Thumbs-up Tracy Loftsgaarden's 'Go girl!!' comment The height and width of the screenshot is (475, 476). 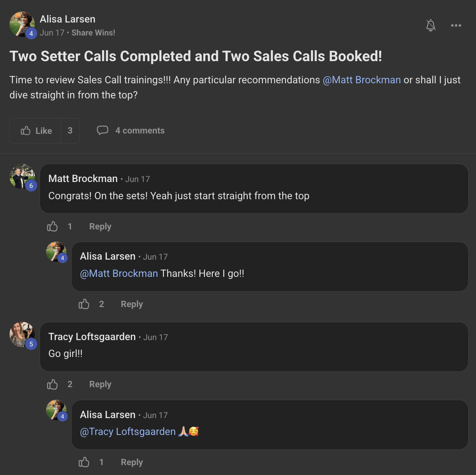pos(52,384)
